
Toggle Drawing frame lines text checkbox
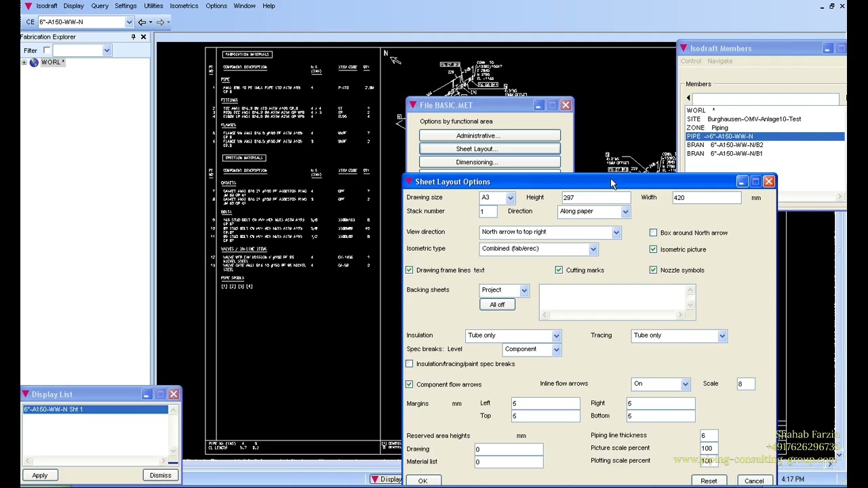point(410,270)
